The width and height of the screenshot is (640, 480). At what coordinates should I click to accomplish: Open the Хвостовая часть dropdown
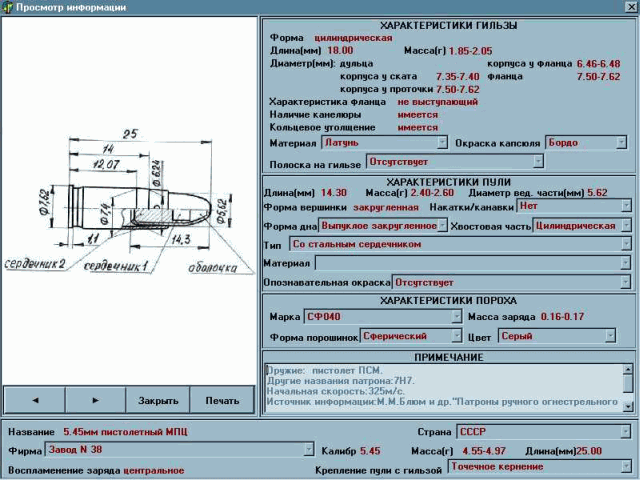pyautogui.click(x=626, y=225)
